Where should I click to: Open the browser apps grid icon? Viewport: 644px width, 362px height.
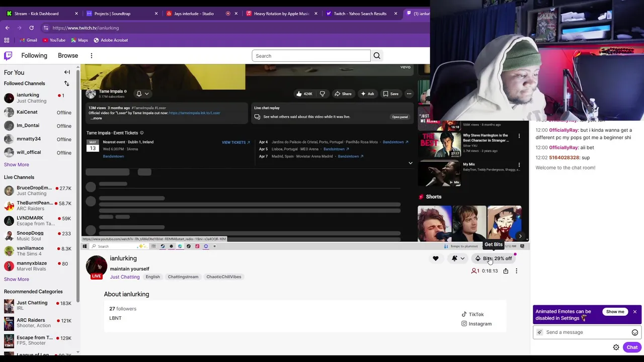click(x=7, y=40)
